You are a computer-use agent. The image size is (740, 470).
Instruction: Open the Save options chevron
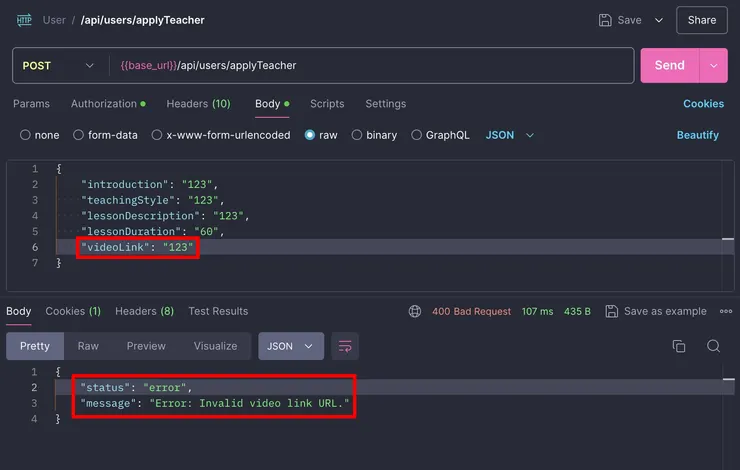pyautogui.click(x=658, y=20)
